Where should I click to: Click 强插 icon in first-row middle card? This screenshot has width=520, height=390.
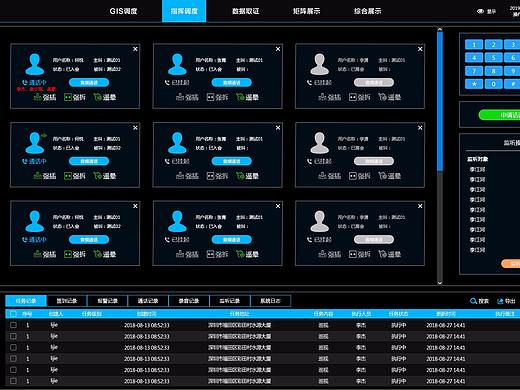click(x=180, y=97)
